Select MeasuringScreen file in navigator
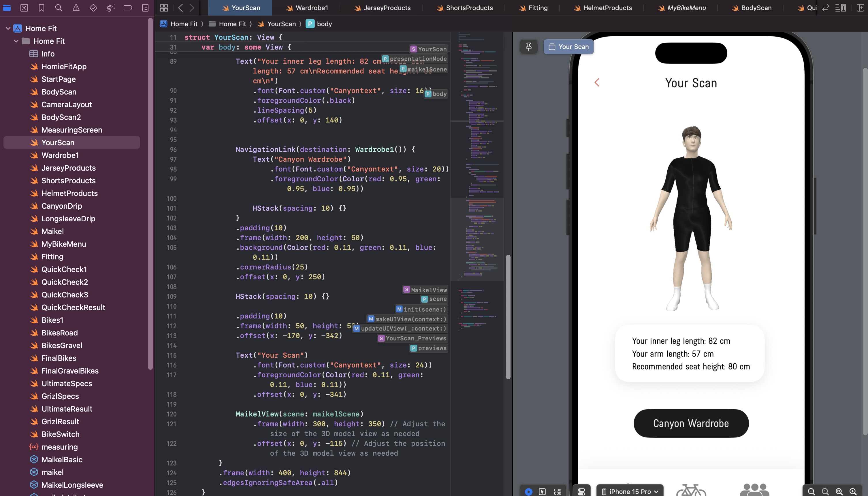Viewport: 868px width, 496px height. coord(71,130)
